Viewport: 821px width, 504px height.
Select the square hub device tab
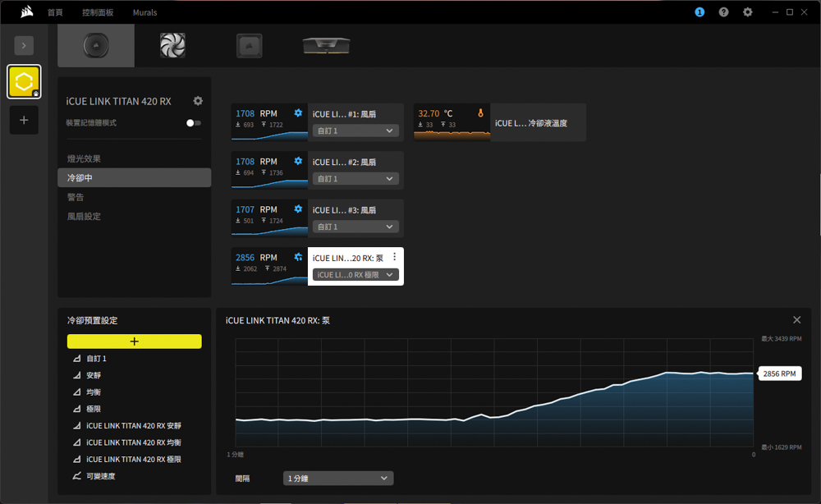point(250,45)
